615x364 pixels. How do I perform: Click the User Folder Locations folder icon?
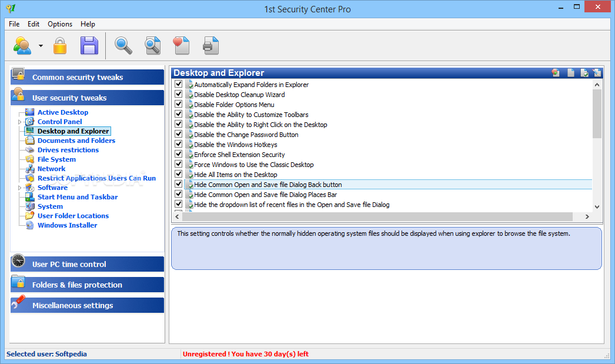pyautogui.click(x=30, y=216)
